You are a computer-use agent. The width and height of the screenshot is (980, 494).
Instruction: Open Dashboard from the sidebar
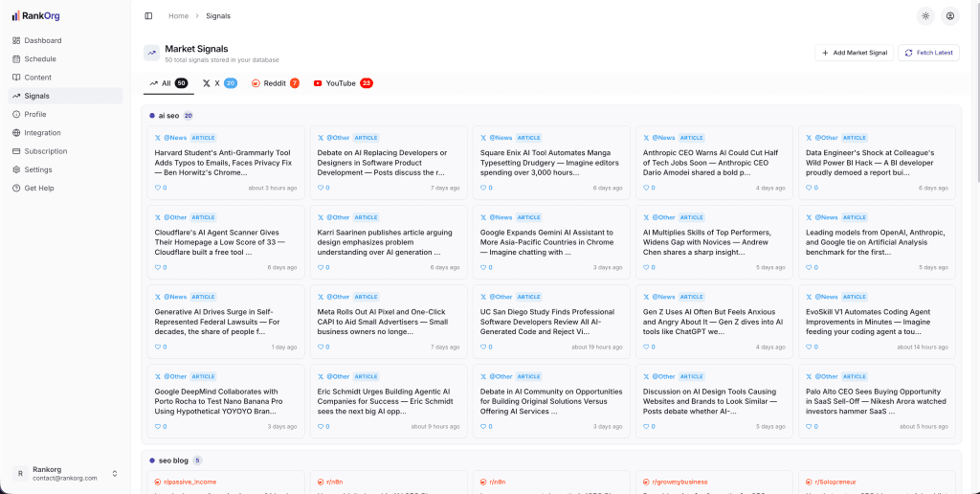click(x=42, y=40)
